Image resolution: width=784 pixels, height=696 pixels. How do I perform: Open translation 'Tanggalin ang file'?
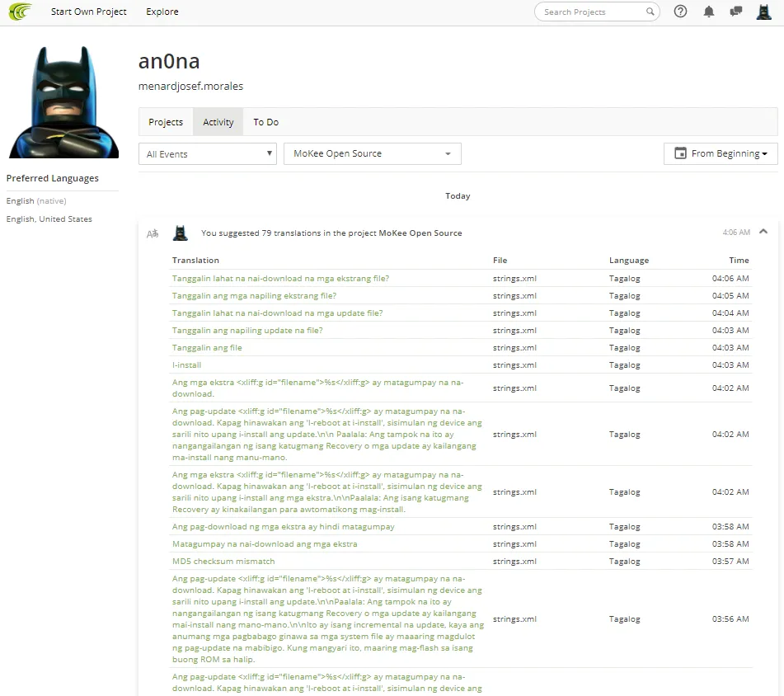point(207,348)
